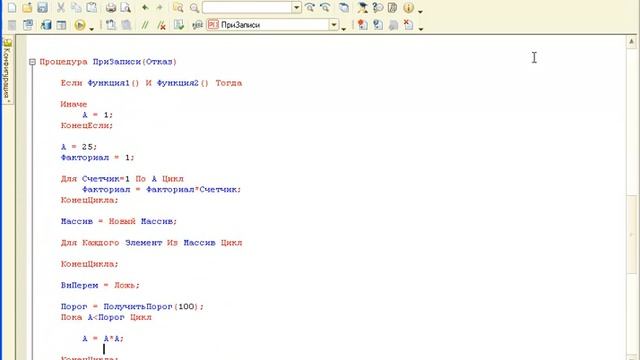Copy selection with the copy icon
The width and height of the screenshot is (640, 360).
76,7
